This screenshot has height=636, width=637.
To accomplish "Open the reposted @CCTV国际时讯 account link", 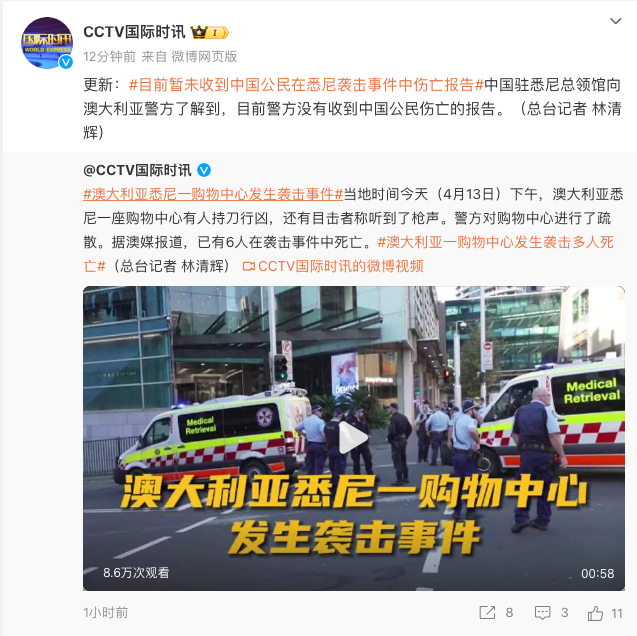I will tap(137, 170).
